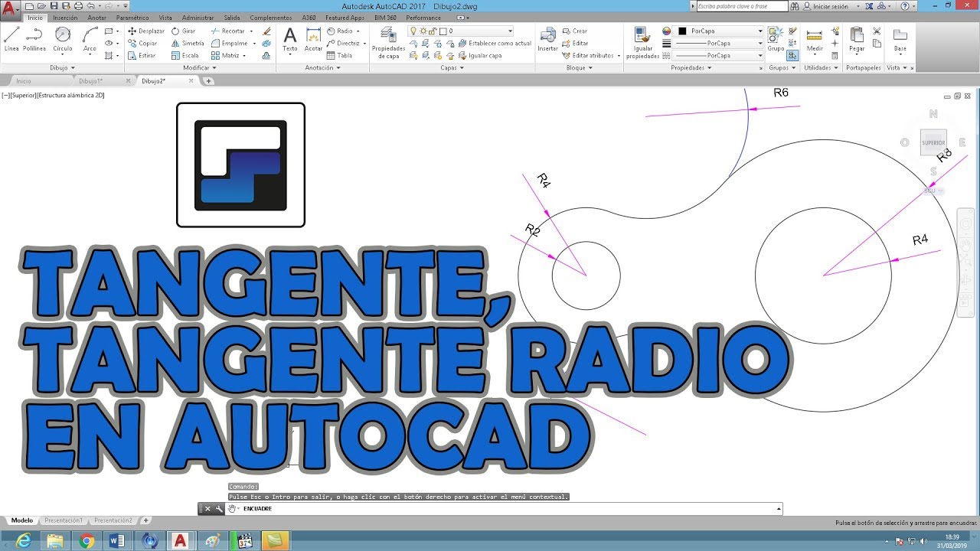The image size is (980, 551).
Task: Open the Vista ribbon tab
Action: pos(165,18)
